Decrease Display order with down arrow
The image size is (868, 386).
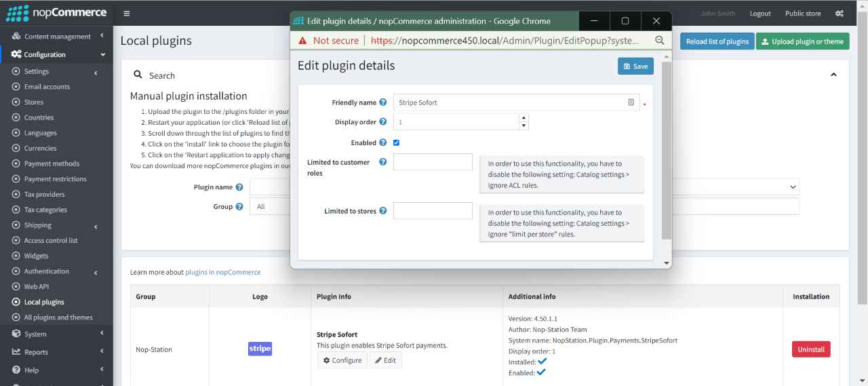(x=523, y=126)
